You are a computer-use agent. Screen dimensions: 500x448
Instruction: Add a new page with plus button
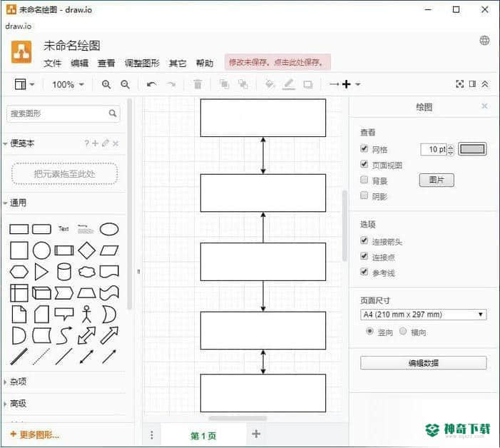click(256, 434)
